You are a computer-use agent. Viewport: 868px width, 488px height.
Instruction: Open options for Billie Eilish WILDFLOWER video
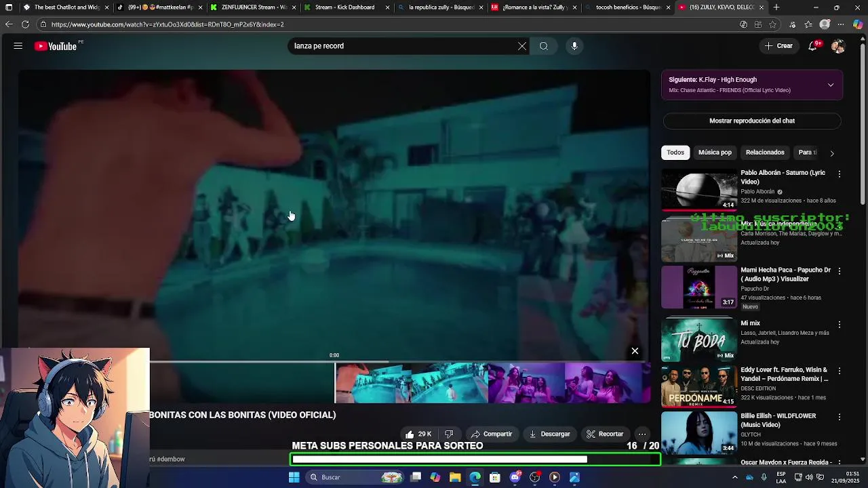pos(840,417)
